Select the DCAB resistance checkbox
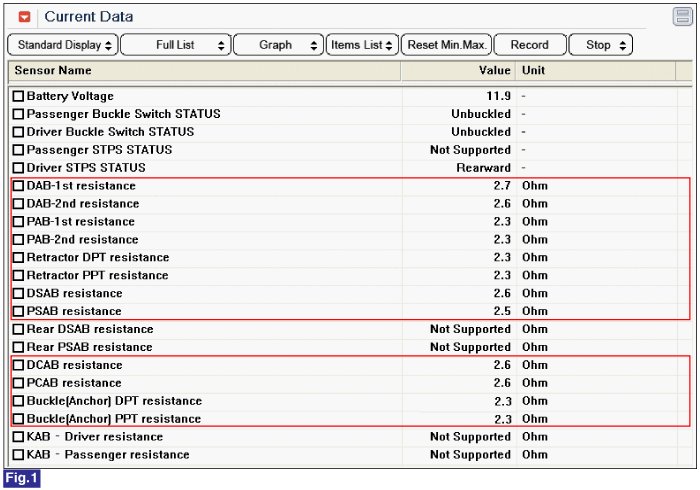700x490 pixels. 18,366
